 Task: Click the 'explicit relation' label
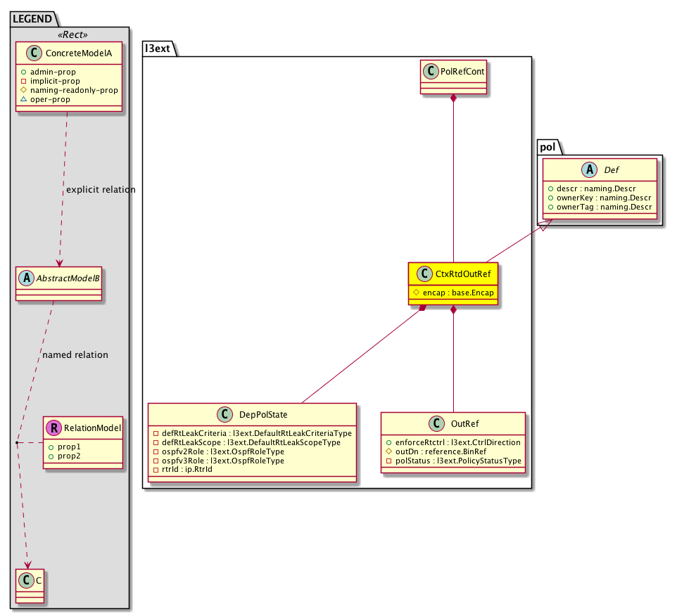pyautogui.click(x=100, y=190)
